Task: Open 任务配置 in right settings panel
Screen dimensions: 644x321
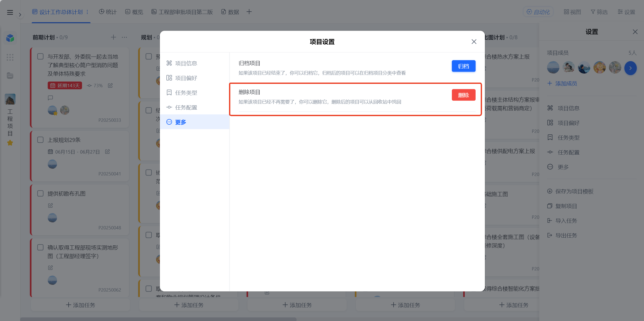Action: click(563, 152)
